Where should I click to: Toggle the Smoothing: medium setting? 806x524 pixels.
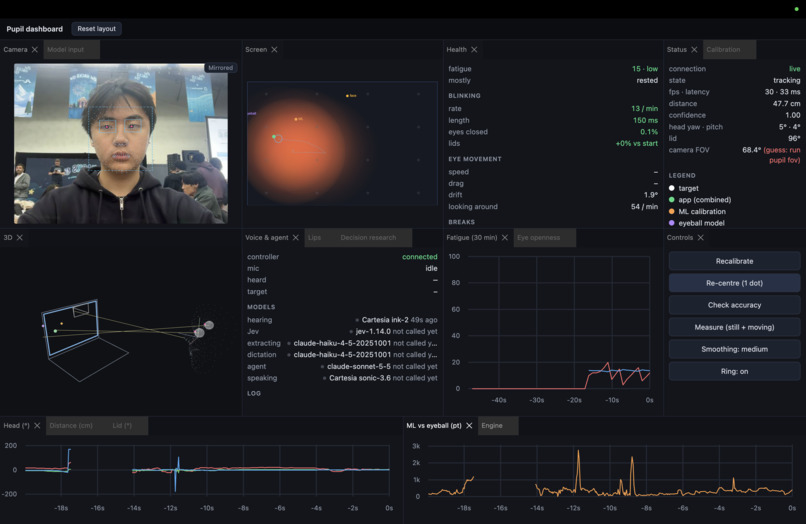tap(734, 349)
